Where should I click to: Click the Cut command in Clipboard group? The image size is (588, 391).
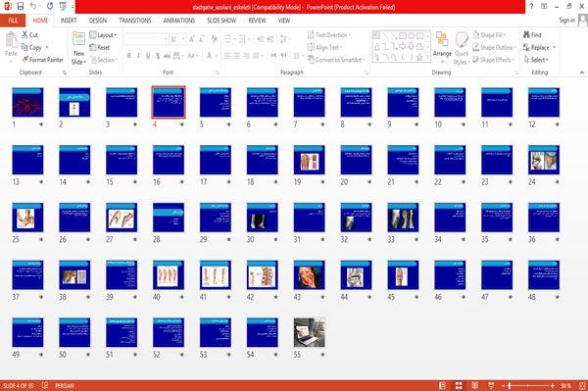(29, 35)
